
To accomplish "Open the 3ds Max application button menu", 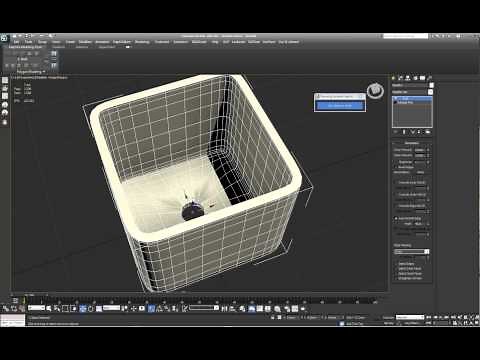I will click(x=4, y=38).
